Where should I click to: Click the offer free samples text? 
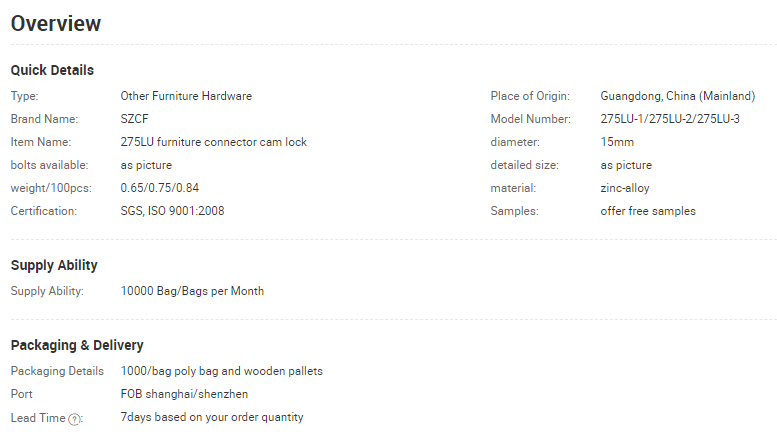click(648, 211)
